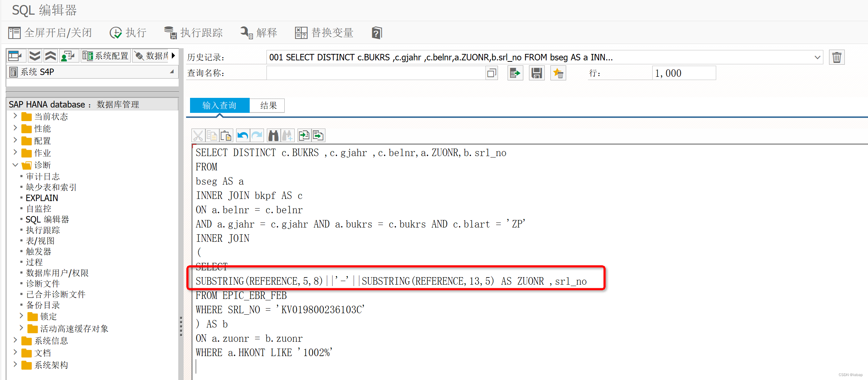Redo the last undone edit
The width and height of the screenshot is (868, 380).
257,135
